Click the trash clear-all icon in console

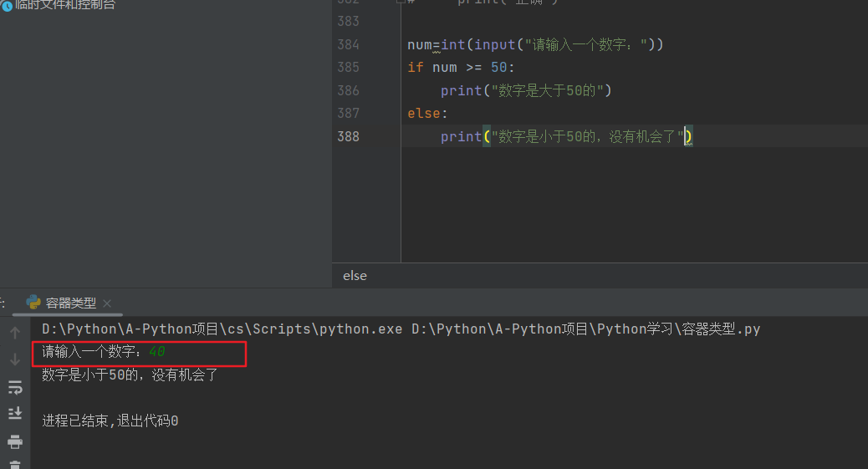coord(15,465)
